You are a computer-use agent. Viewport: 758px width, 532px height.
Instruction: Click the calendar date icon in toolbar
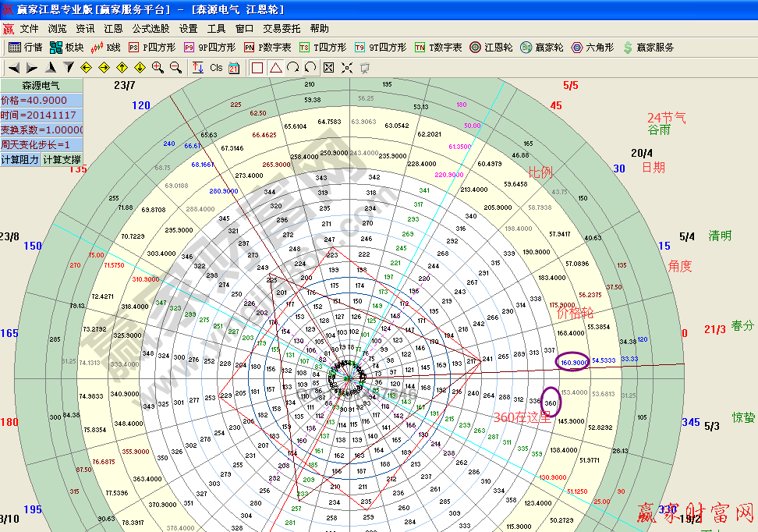point(234,68)
